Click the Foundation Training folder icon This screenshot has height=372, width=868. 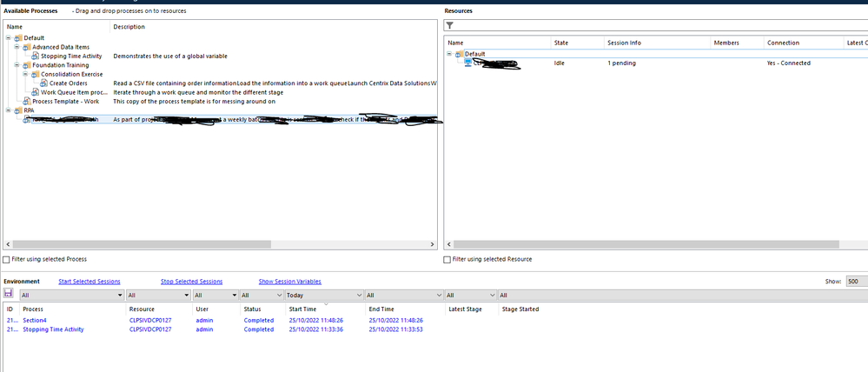(27, 65)
